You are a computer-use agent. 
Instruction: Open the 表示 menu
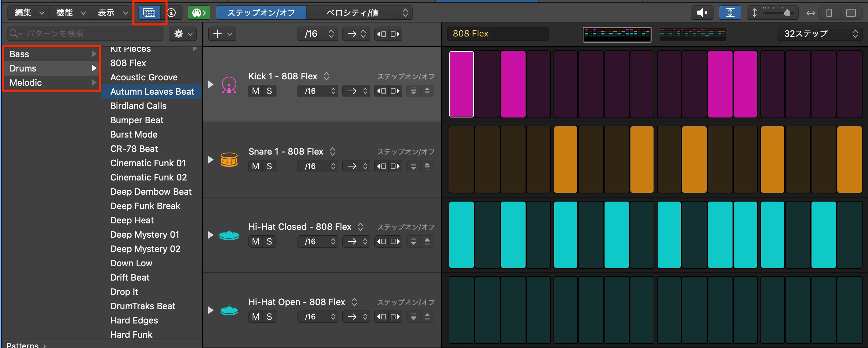pos(112,13)
